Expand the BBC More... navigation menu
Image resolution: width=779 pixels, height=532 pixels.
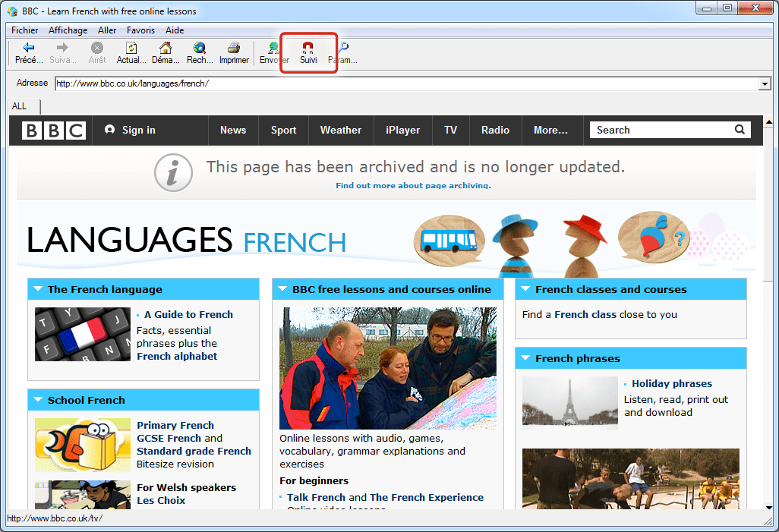pos(550,130)
